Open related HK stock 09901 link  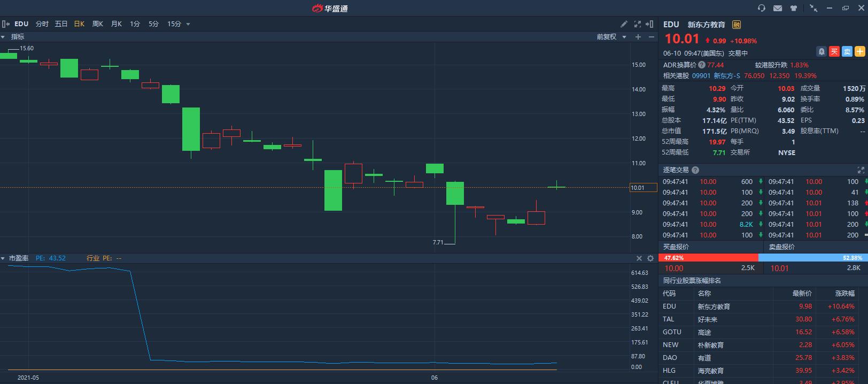point(701,76)
